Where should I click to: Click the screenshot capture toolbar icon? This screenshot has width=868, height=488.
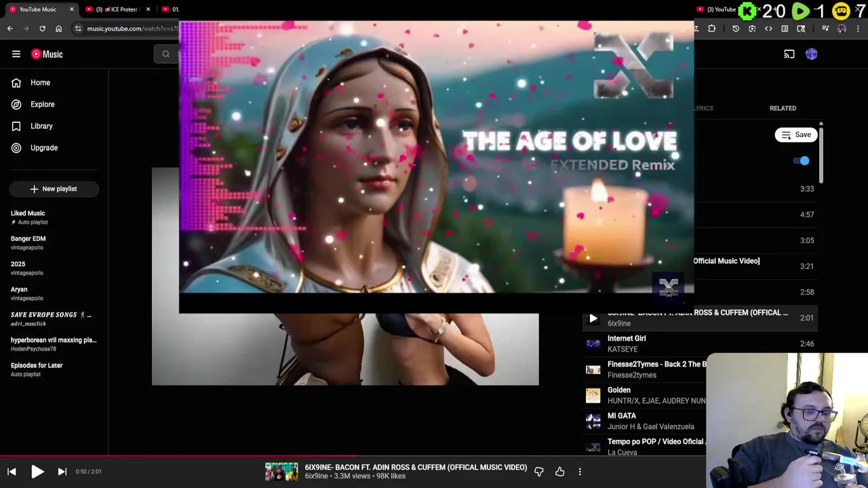tap(752, 28)
